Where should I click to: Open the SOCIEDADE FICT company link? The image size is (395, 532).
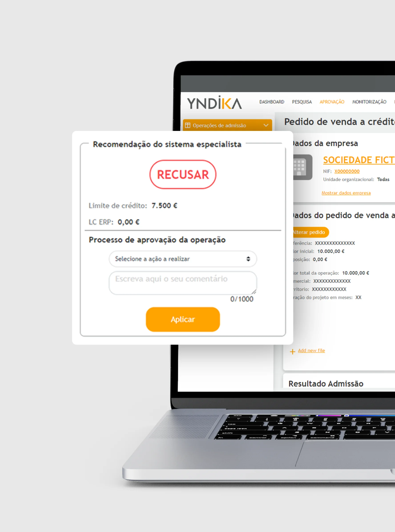(x=359, y=160)
